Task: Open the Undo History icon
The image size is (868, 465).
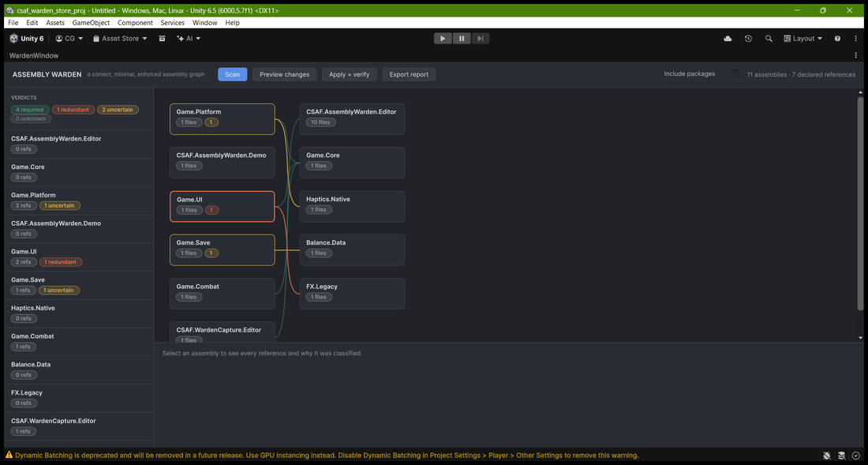Action: pos(748,38)
